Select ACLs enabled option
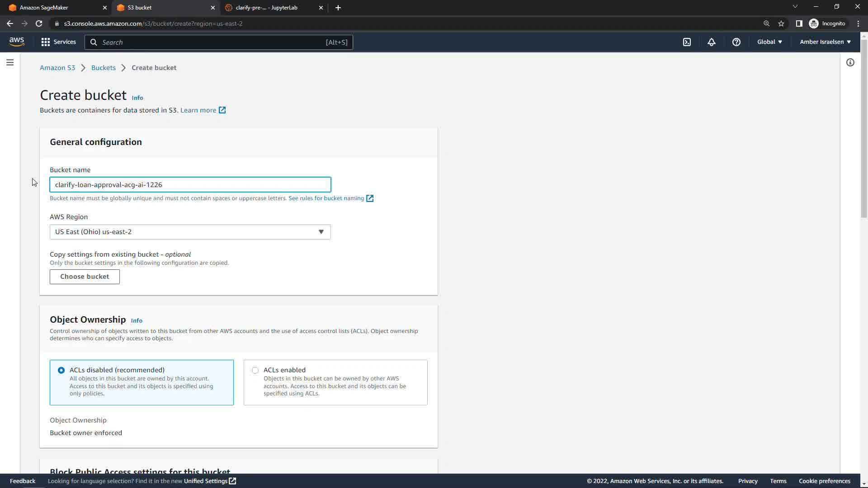 click(255, 370)
